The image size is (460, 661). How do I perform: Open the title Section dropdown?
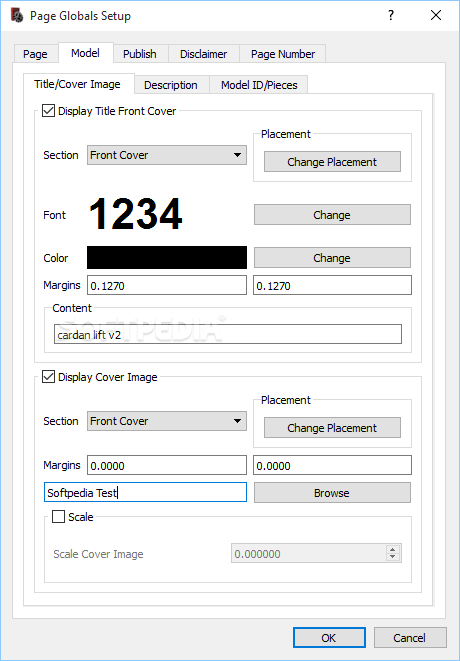tap(167, 155)
